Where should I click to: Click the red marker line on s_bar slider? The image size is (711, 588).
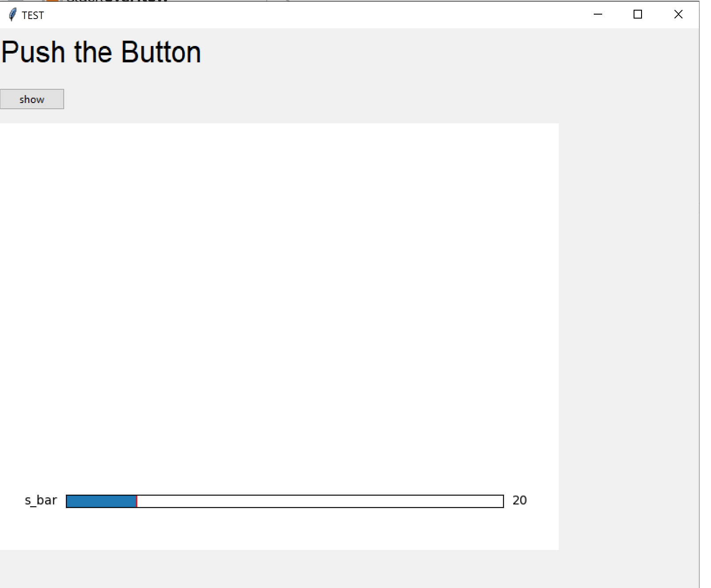(137, 501)
